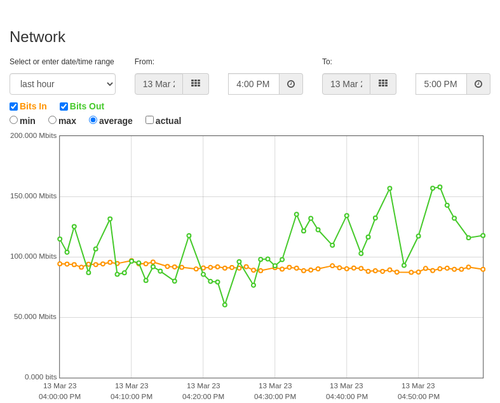Open the To time clock picker icon
Viewport: 500px width, 403px height.
tap(478, 84)
